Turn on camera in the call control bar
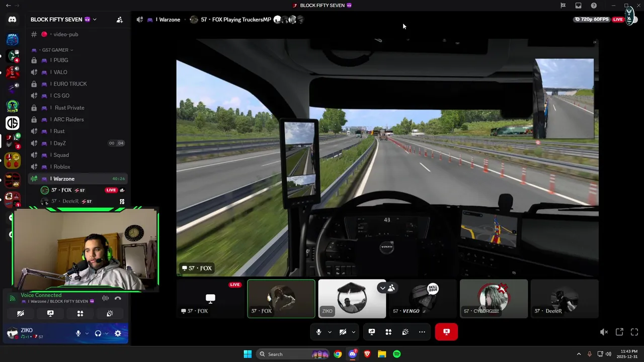644x362 pixels. click(343, 332)
